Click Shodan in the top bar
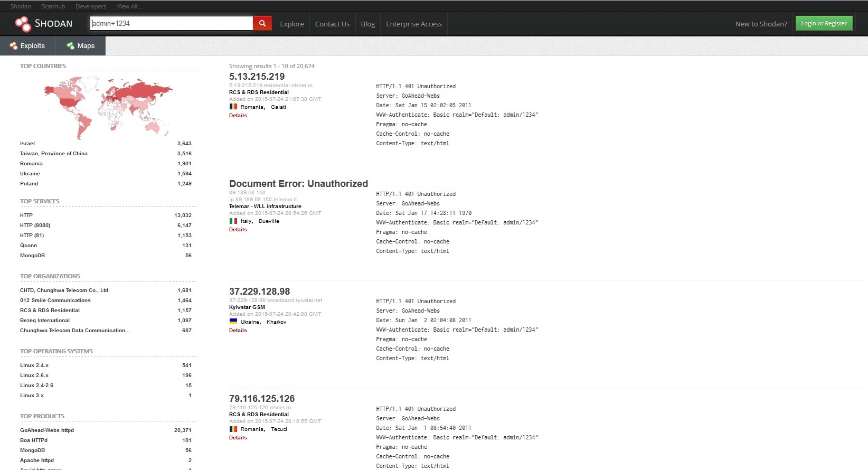The image size is (868, 470). [x=21, y=6]
